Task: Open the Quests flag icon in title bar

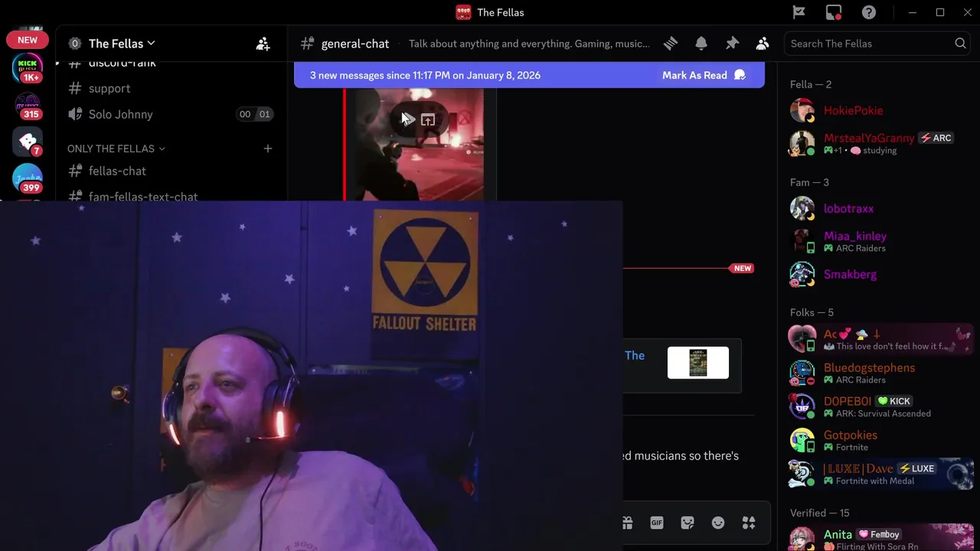Action: [799, 12]
